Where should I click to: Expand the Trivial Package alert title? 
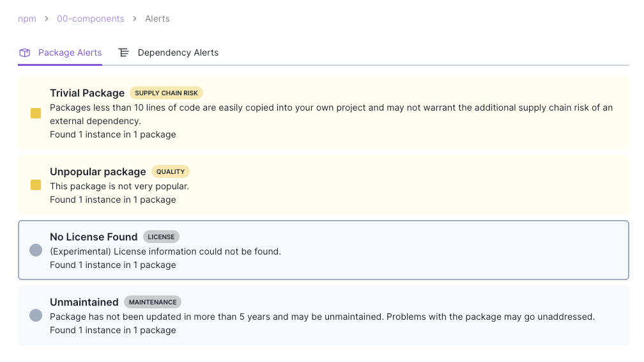coord(87,93)
